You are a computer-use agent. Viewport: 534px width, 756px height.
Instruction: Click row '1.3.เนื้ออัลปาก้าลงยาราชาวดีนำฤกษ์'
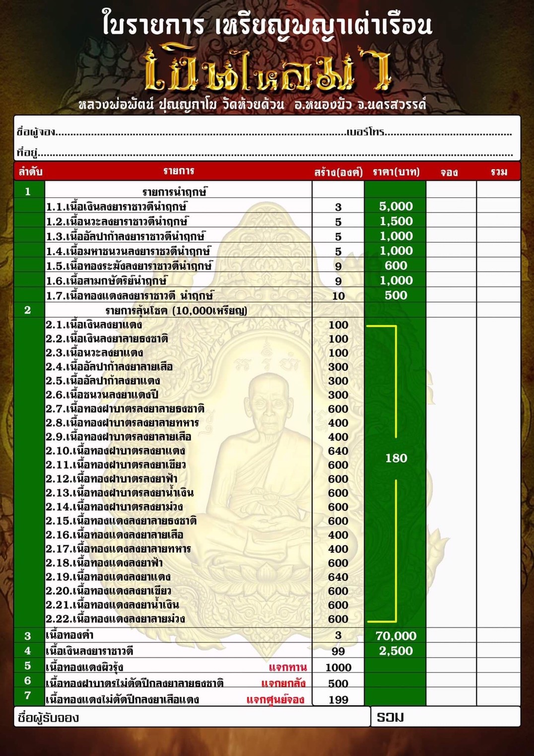coord(126,236)
